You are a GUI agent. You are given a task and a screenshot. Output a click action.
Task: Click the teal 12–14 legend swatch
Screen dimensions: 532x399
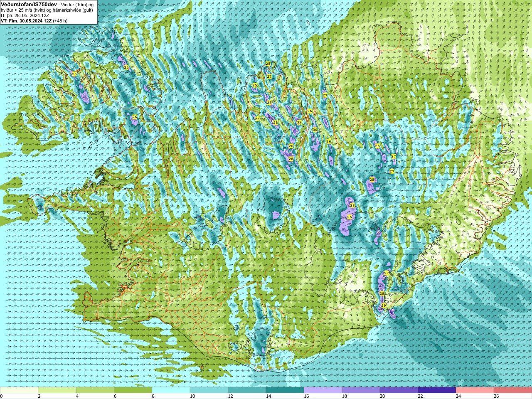click(x=247, y=390)
